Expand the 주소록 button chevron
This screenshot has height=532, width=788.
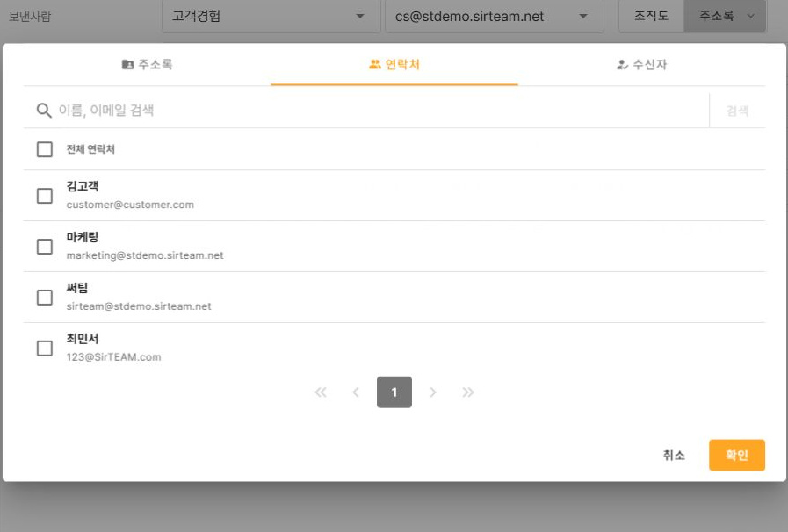(751, 16)
